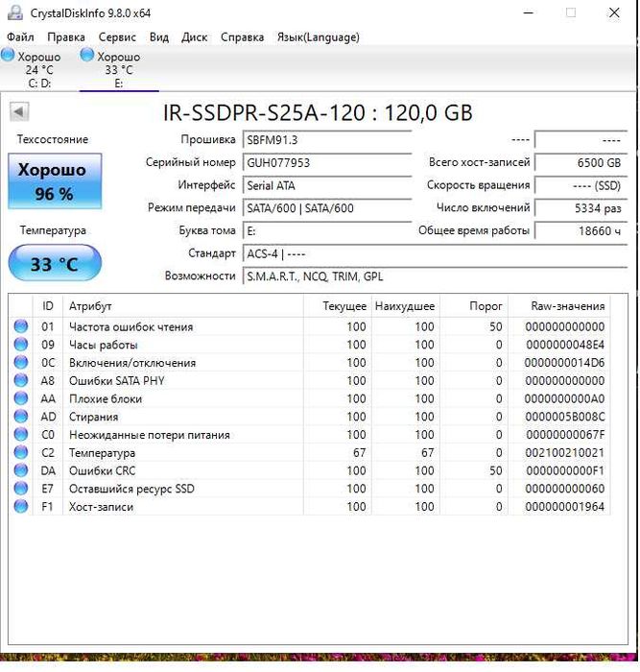
Task: Click status circle for Плохие блоки row
Action: coord(21,398)
